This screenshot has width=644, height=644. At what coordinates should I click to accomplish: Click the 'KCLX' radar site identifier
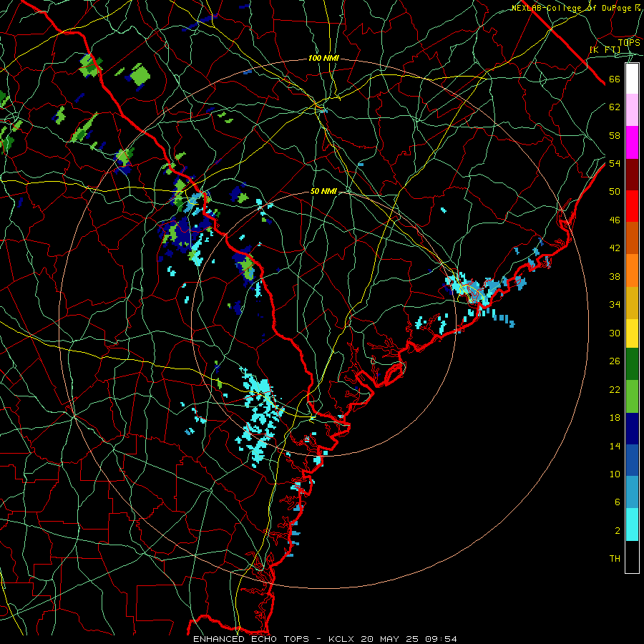[343, 639]
